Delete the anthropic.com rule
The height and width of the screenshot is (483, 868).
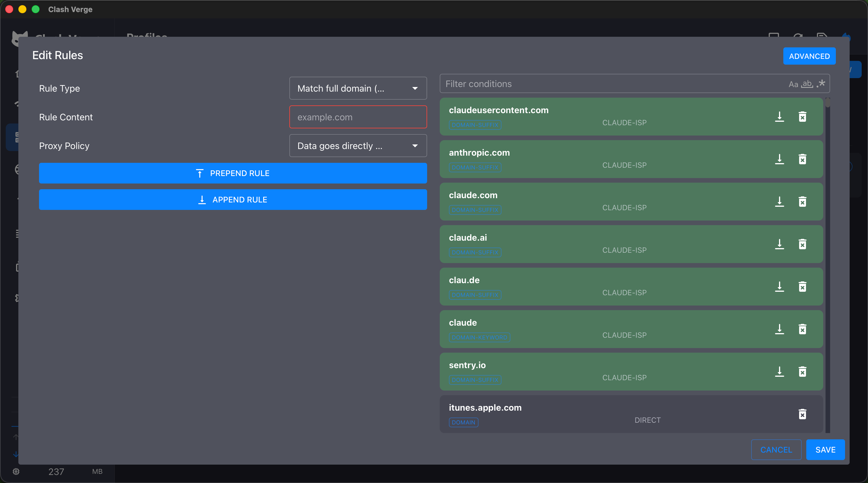802,159
